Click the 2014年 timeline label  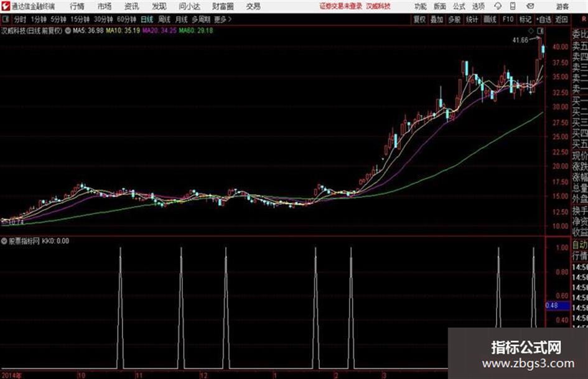(x=11, y=375)
